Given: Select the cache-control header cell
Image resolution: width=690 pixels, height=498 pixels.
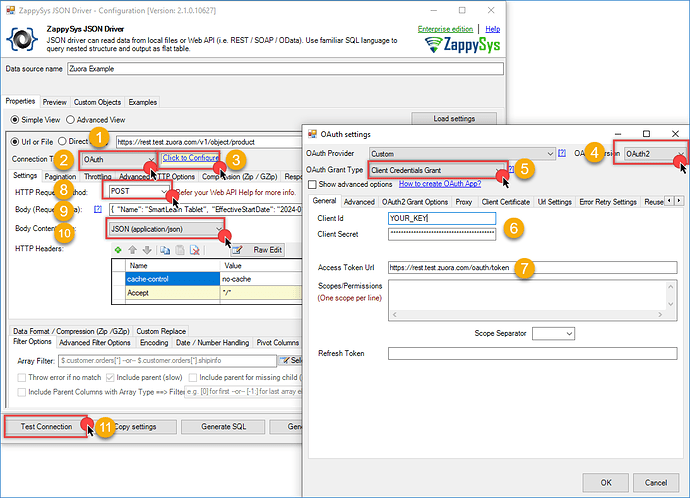Looking at the screenshot, I should [172, 279].
